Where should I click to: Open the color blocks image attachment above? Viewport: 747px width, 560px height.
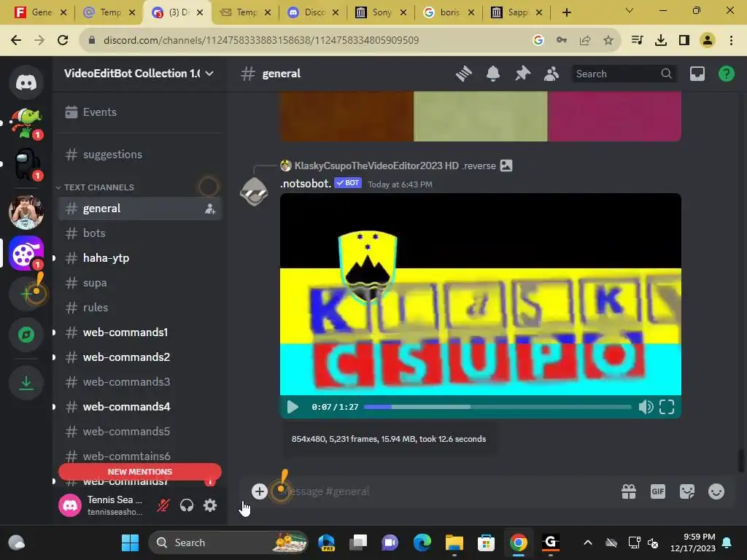(480, 116)
